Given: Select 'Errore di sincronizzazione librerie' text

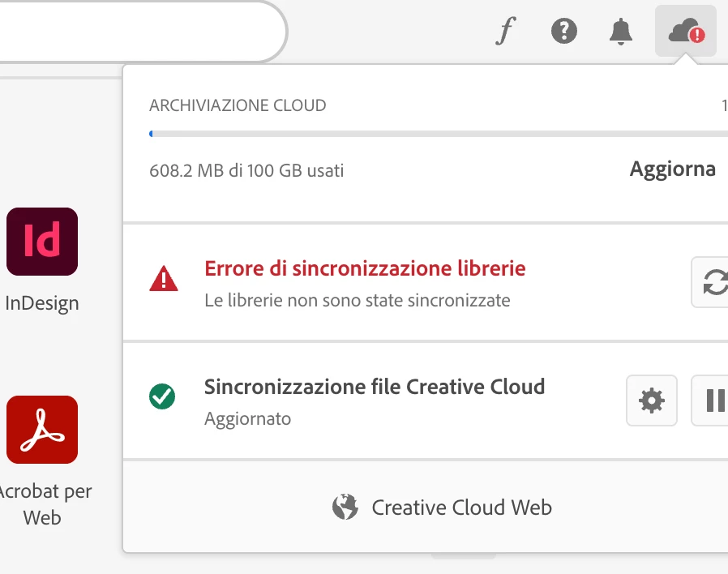Looking at the screenshot, I should coord(365,268).
